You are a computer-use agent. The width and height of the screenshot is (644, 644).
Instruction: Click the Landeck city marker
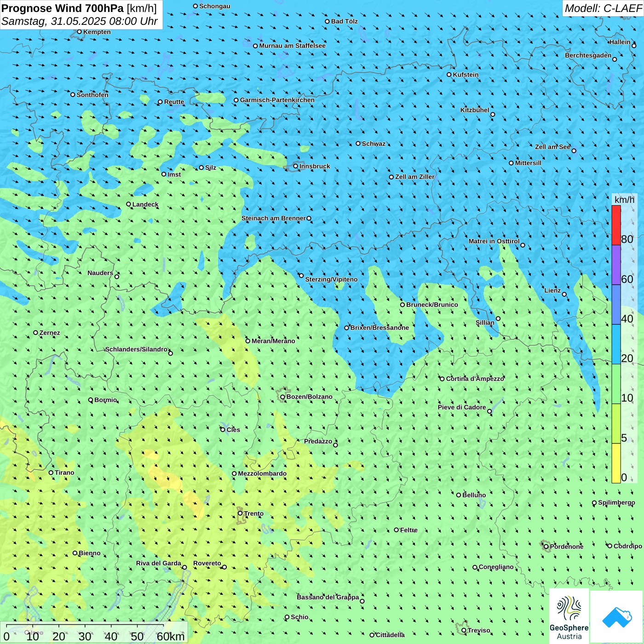(x=128, y=204)
